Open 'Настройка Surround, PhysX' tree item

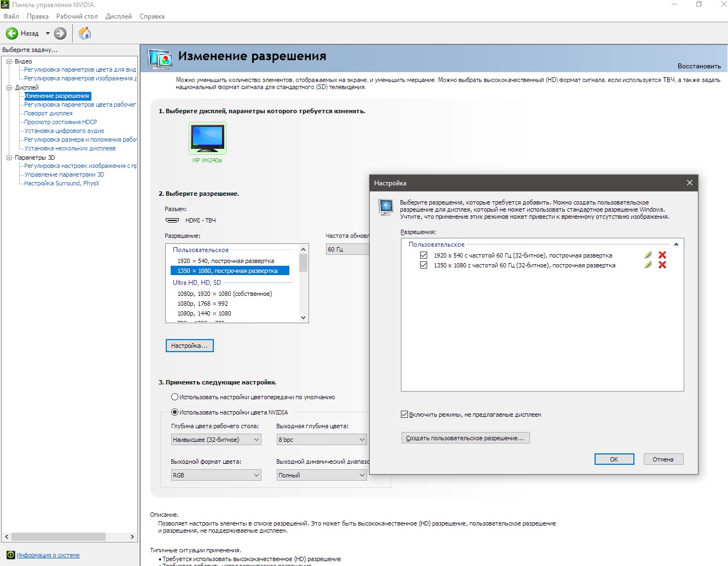pyautogui.click(x=62, y=183)
